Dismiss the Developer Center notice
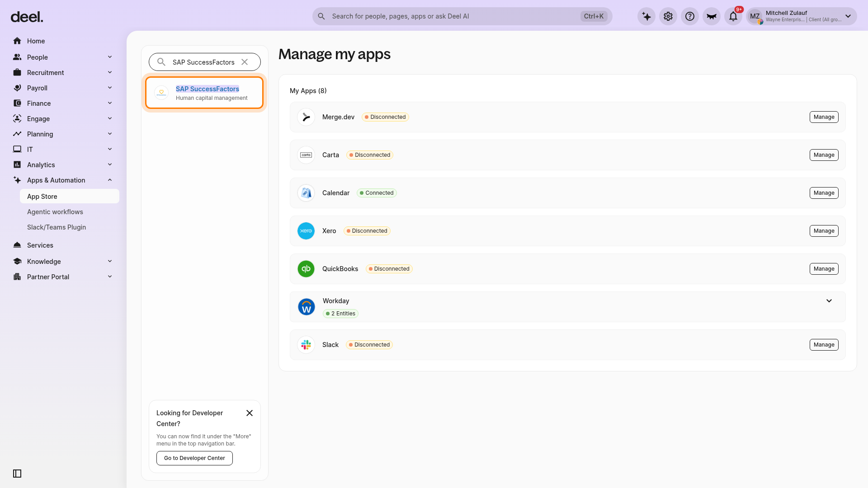This screenshot has width=868, height=488. [x=250, y=413]
